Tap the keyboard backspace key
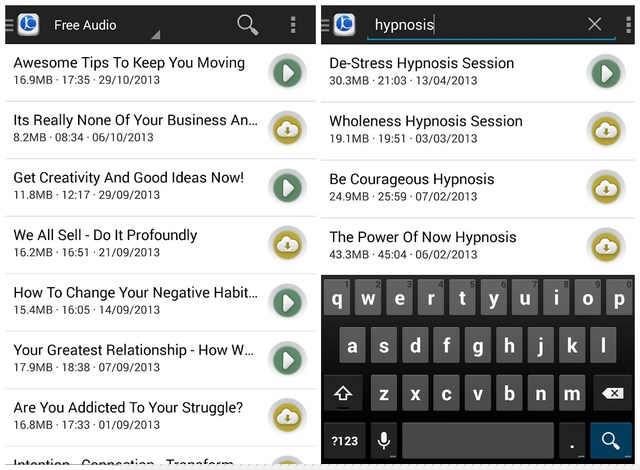 pos(613,393)
